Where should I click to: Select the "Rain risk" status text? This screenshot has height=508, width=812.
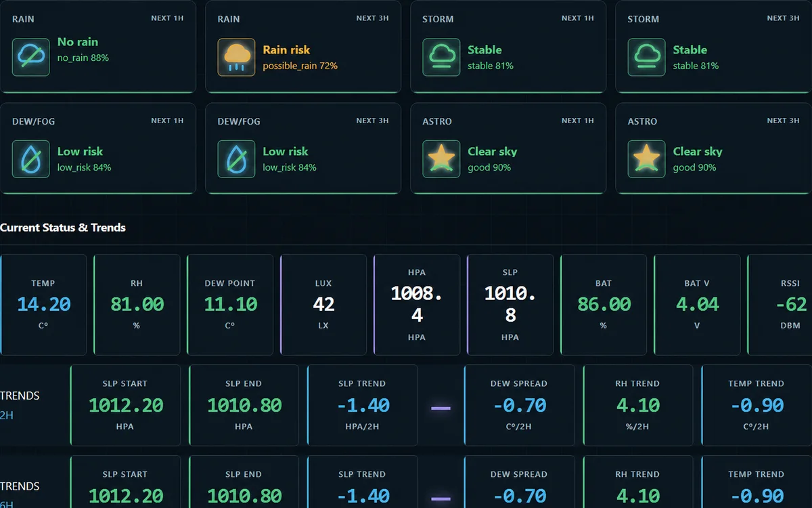click(x=286, y=49)
